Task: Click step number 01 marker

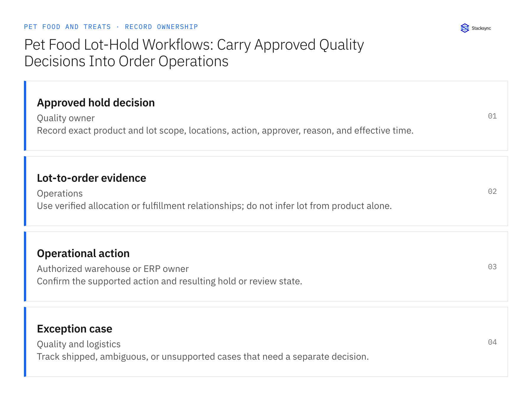Action: [x=492, y=116]
